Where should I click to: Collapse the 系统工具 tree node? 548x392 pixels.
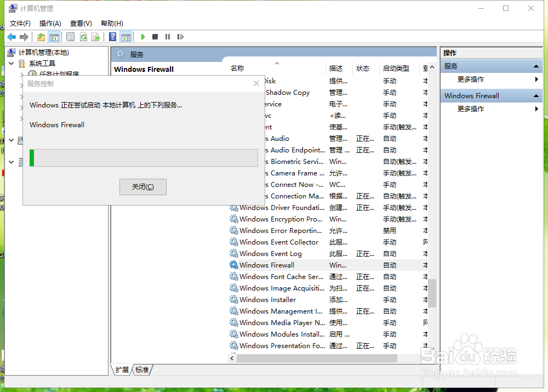[11, 63]
